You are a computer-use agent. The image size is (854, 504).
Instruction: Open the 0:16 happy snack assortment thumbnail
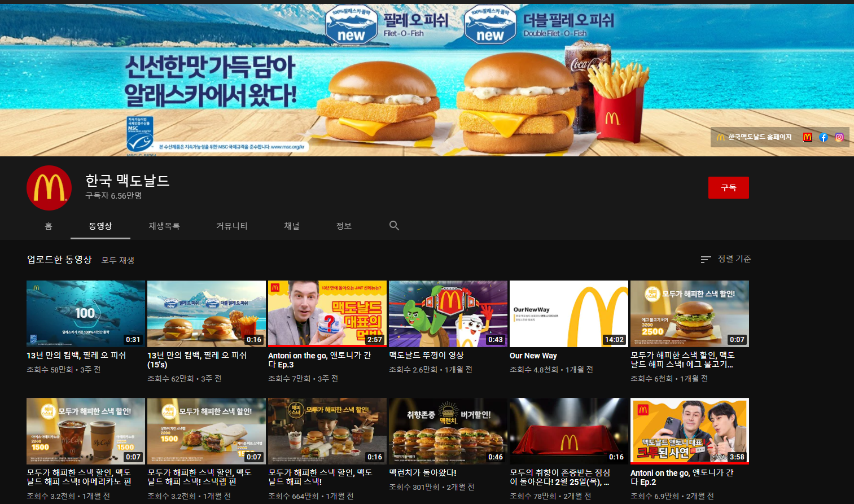pyautogui.click(x=327, y=431)
